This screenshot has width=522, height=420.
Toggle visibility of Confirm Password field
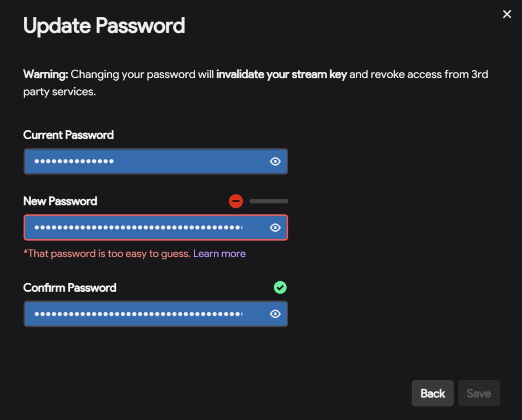click(x=275, y=314)
